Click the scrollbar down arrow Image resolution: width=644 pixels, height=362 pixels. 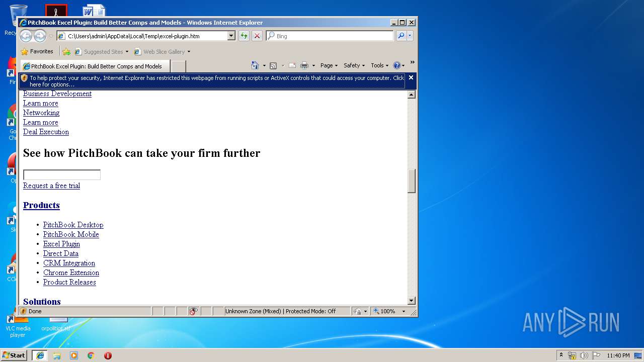click(x=411, y=301)
